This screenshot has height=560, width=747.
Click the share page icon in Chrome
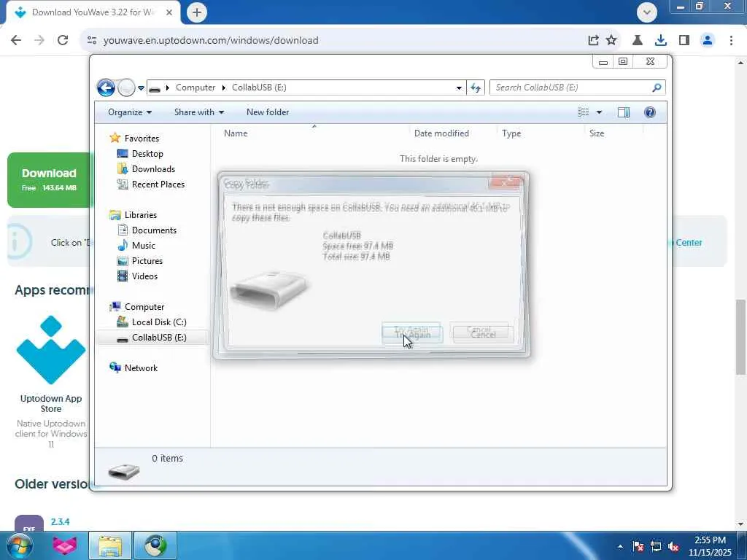pos(593,41)
